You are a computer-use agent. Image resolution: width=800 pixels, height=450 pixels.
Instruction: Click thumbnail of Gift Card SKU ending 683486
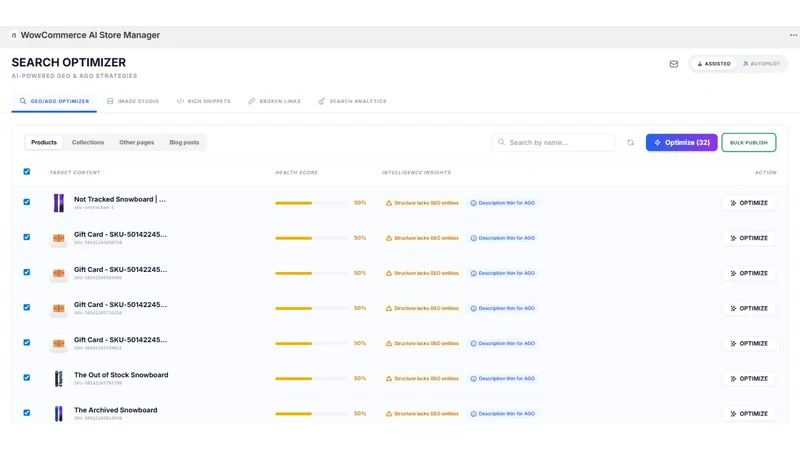pos(59,273)
